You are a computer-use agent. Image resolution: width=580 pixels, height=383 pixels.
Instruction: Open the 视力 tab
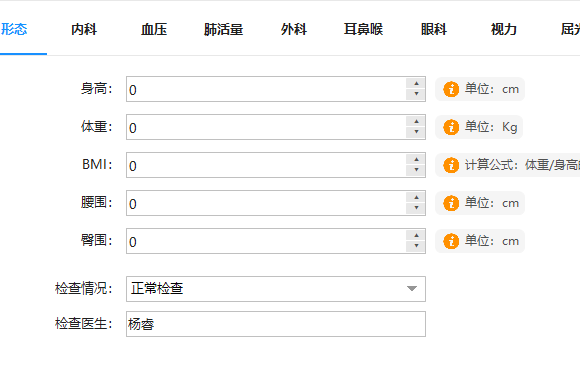pos(503,29)
